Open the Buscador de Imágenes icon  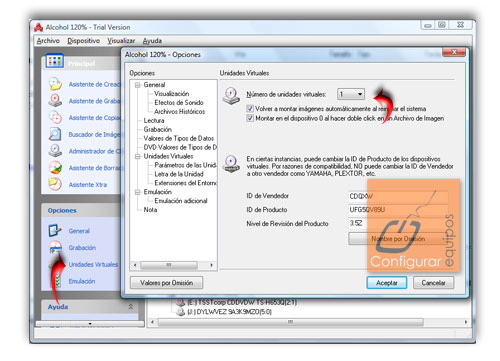[x=55, y=134]
